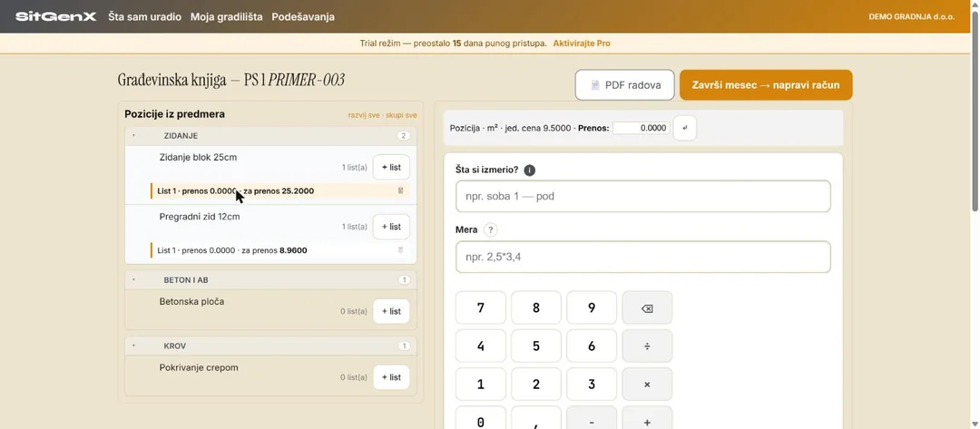The height and width of the screenshot is (429, 980).
Task: Add a list to Betonska ploča
Action: 391,311
